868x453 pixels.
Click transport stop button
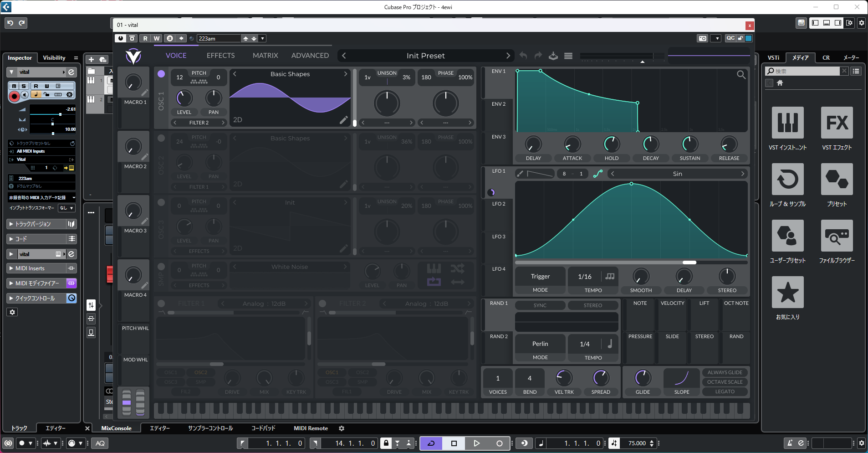point(454,443)
